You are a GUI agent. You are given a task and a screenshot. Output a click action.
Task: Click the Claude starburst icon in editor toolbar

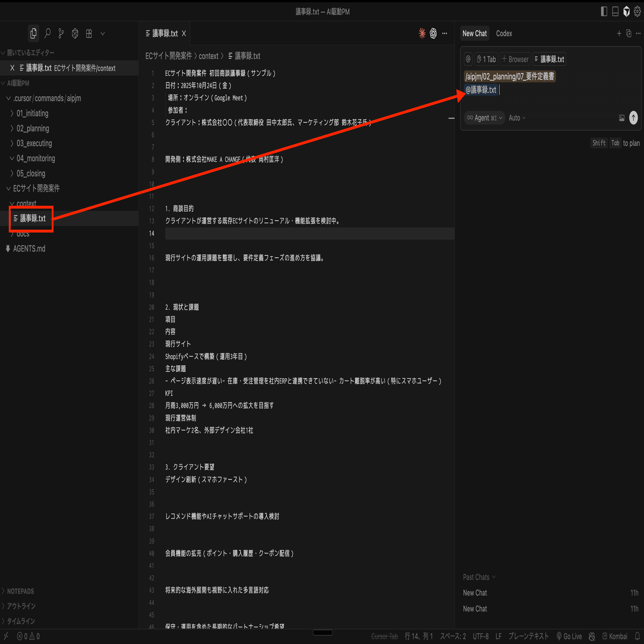(422, 33)
